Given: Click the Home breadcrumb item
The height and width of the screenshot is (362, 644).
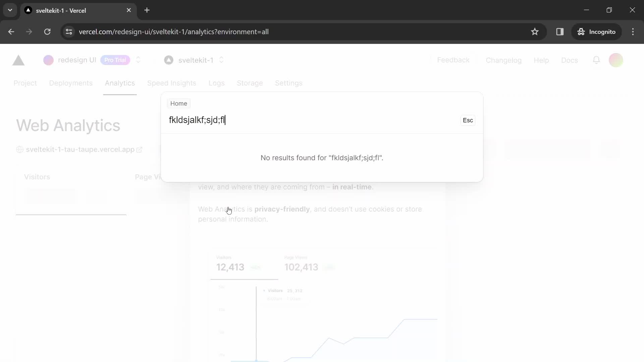Looking at the screenshot, I should coord(179,104).
